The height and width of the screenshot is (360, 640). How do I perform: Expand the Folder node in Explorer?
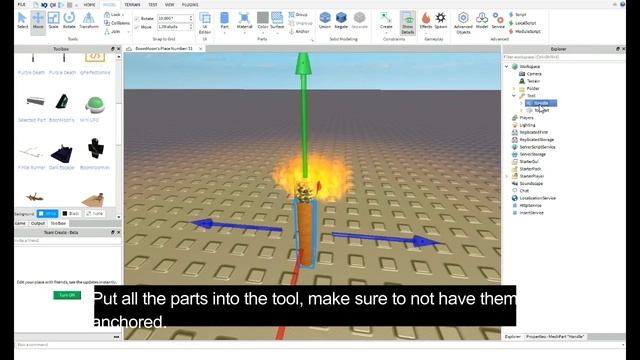514,89
